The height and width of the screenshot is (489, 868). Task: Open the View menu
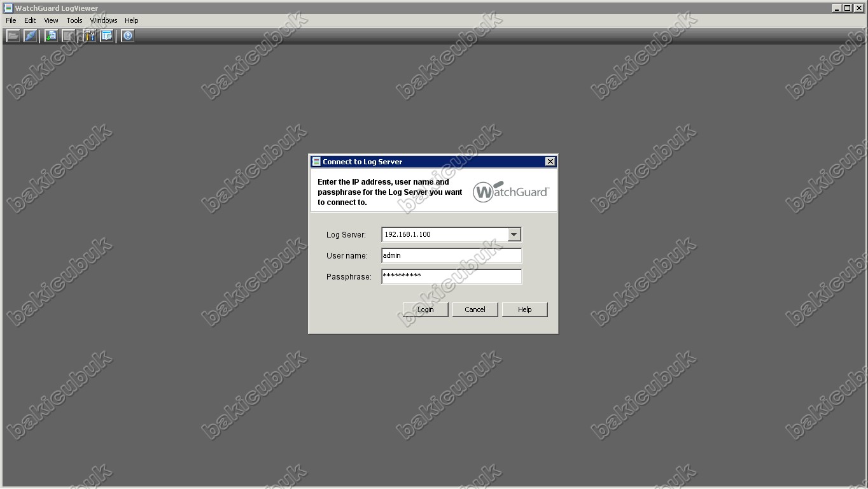[51, 20]
